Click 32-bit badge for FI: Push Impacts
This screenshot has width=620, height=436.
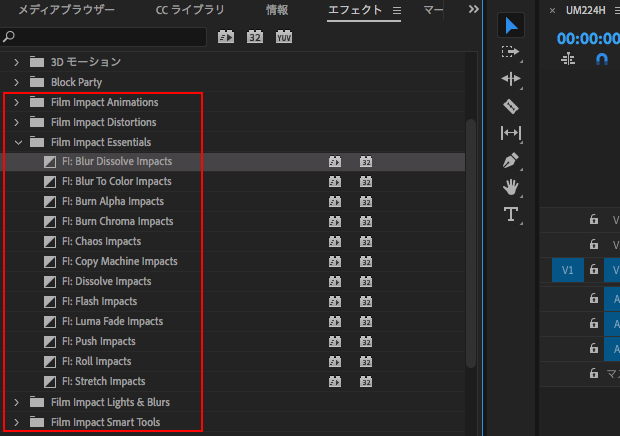click(x=366, y=342)
